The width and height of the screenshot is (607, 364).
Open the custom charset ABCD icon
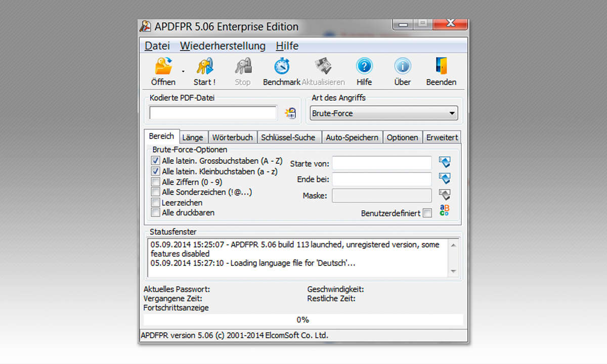tap(445, 210)
